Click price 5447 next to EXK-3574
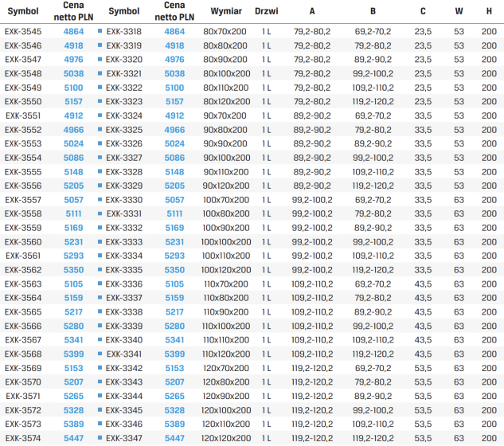This screenshot has height=446, width=504. (73, 439)
